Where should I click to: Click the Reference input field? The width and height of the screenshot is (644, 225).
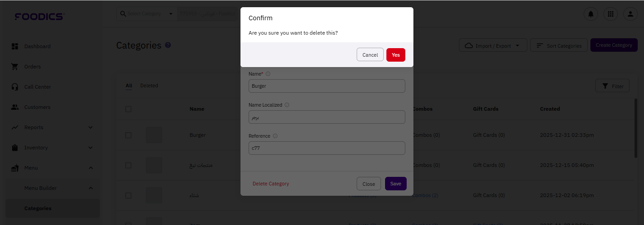click(327, 148)
